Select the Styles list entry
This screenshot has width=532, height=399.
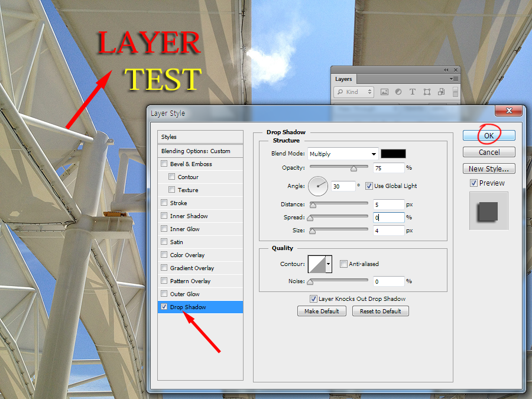[200, 137]
